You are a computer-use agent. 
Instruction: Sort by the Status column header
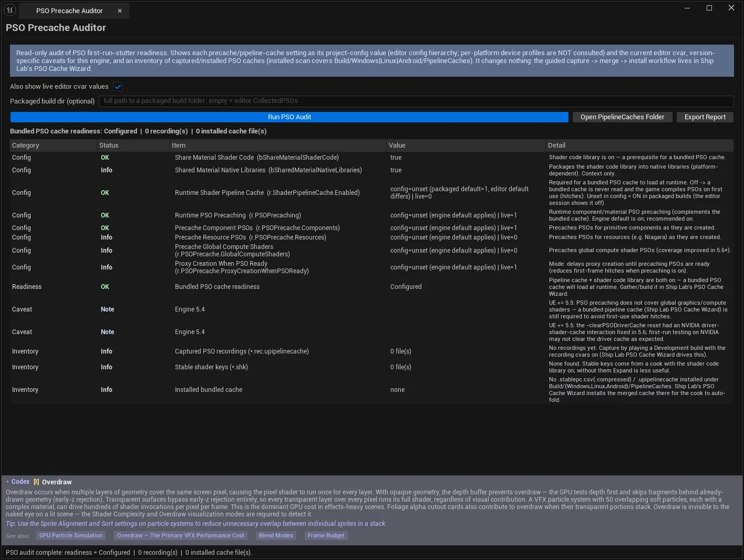pyautogui.click(x=133, y=146)
